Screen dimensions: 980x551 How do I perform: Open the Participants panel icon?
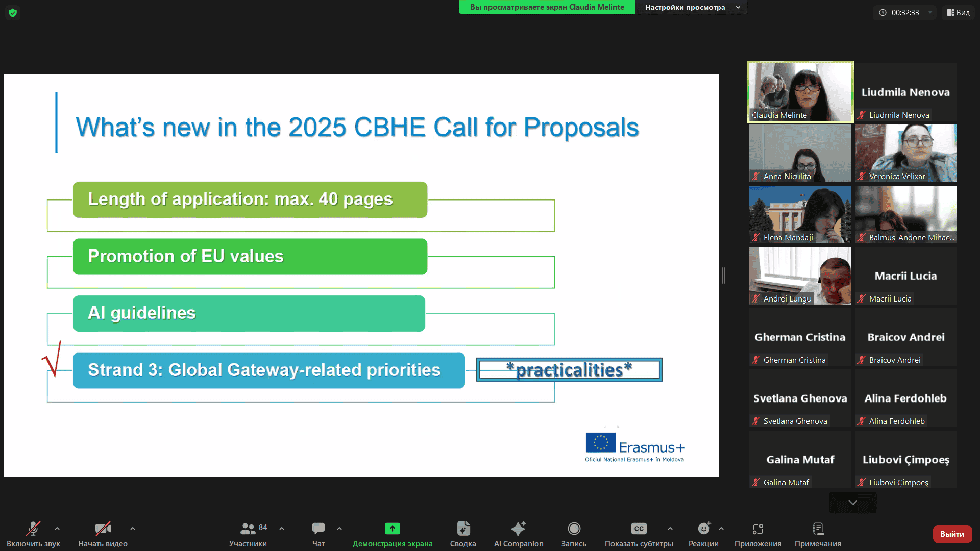pyautogui.click(x=248, y=529)
